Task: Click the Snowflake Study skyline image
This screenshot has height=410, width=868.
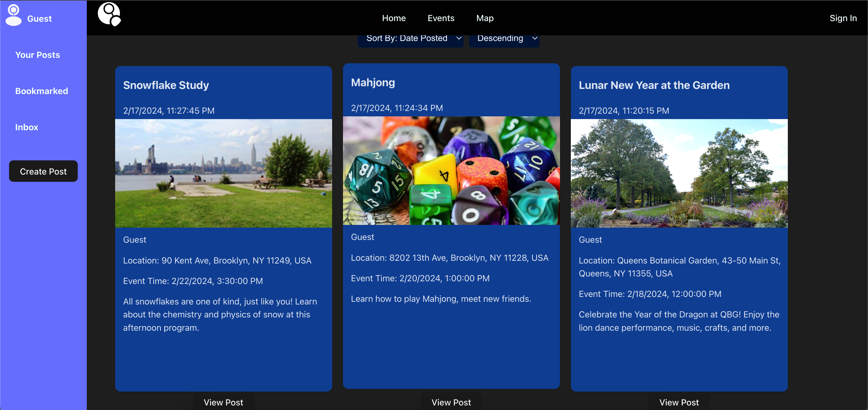Action: coord(223,173)
